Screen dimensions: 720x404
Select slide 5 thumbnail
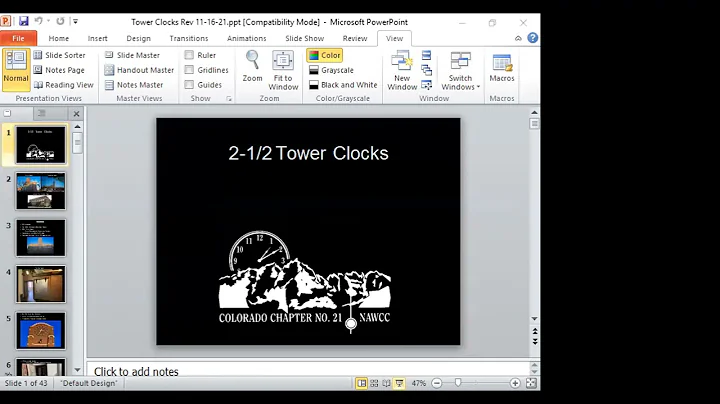pos(41,331)
